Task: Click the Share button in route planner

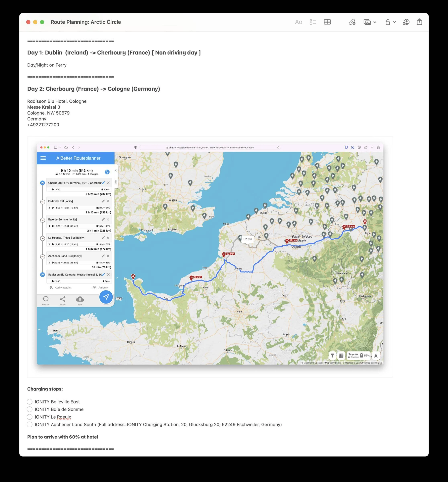Action: click(x=63, y=301)
